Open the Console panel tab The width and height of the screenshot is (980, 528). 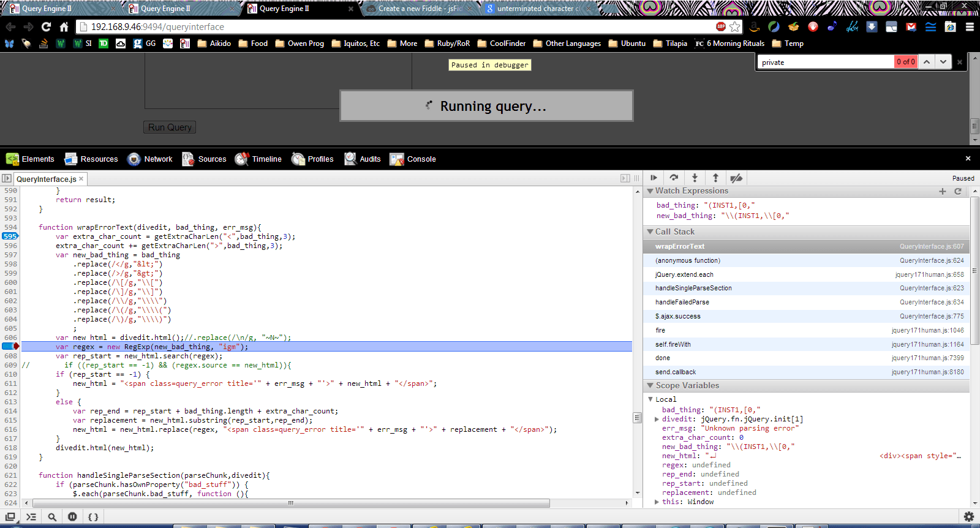[413, 159]
